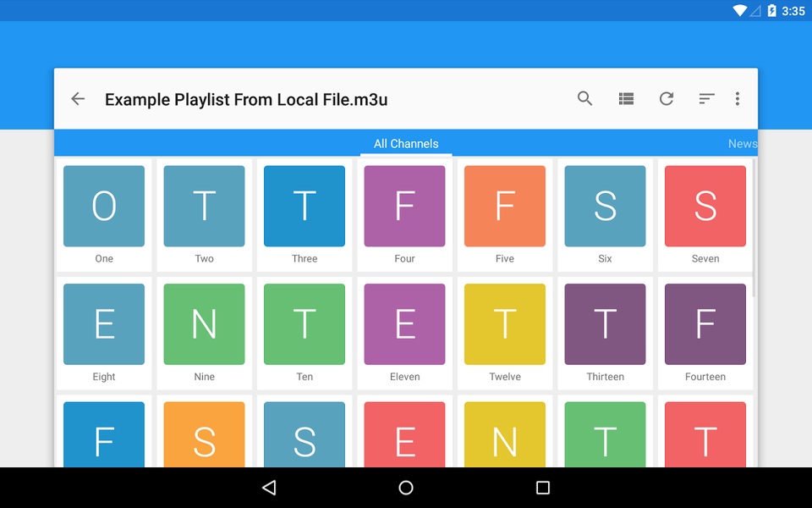Image resolution: width=812 pixels, height=508 pixels.
Task: Select the All Channels tab
Action: pos(406,144)
